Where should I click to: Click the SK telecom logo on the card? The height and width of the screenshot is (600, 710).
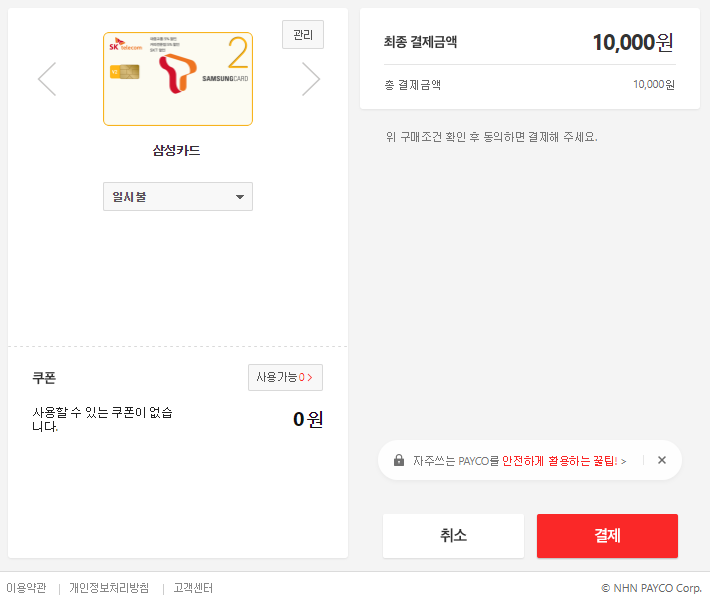[x=125, y=46]
